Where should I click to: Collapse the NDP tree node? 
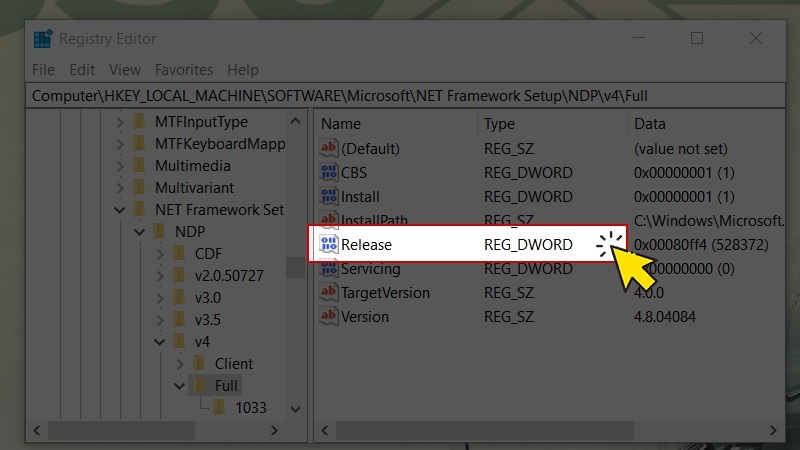click(140, 232)
